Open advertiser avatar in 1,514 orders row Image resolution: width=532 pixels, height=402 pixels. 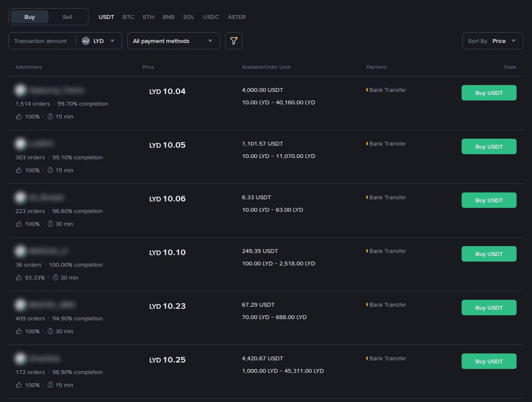tap(20, 90)
